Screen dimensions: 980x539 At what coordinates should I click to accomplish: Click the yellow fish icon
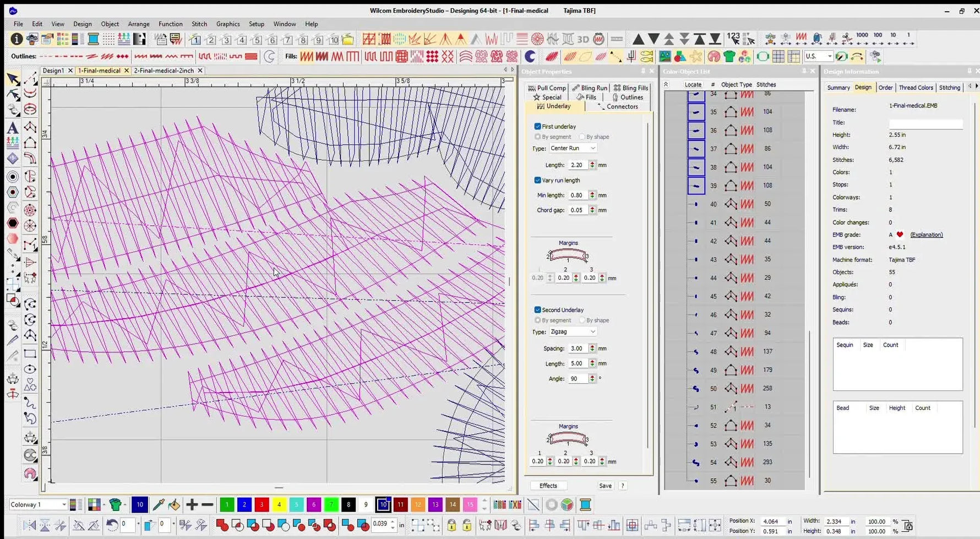647,56
